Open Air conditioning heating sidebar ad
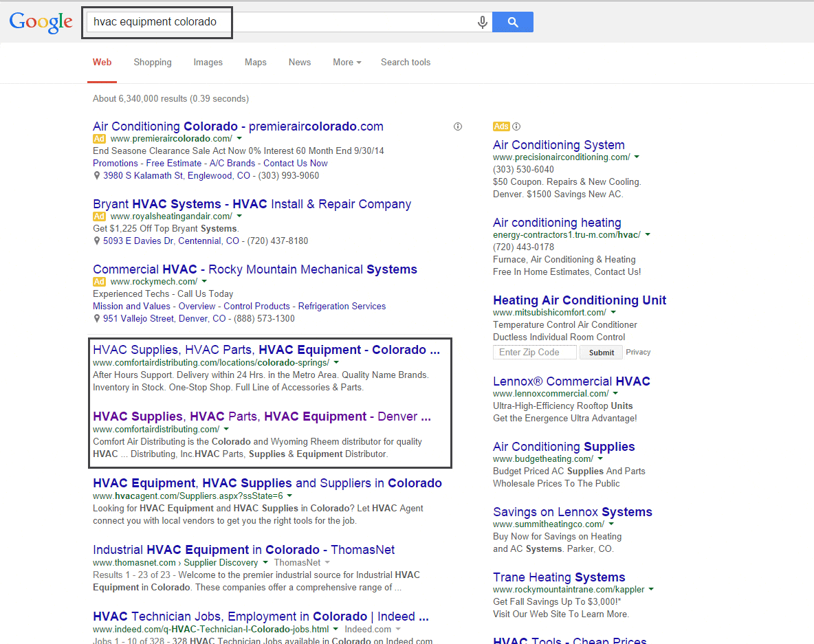Screen dimensions: 814x644 557,223
